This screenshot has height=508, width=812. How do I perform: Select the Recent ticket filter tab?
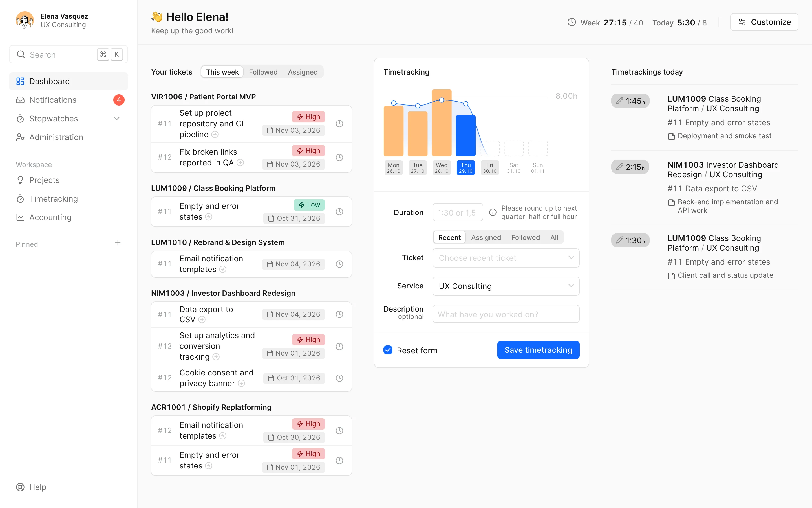tap(449, 238)
